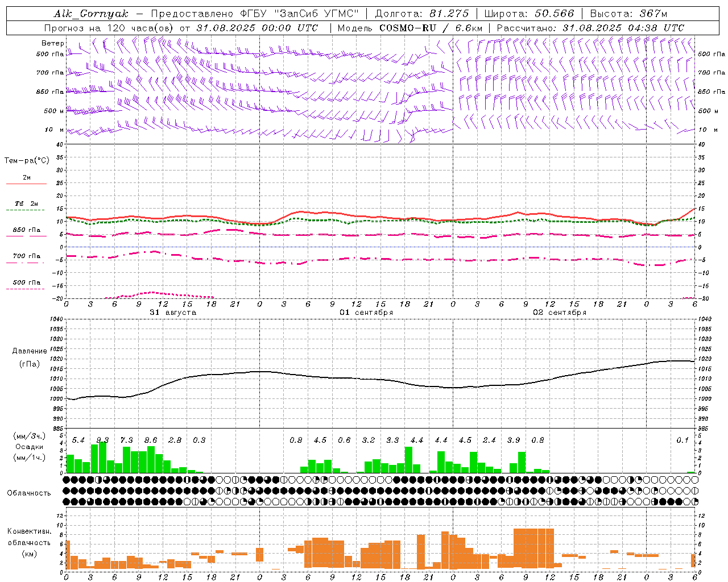Click the "Ветер" wind panel label

point(52,43)
